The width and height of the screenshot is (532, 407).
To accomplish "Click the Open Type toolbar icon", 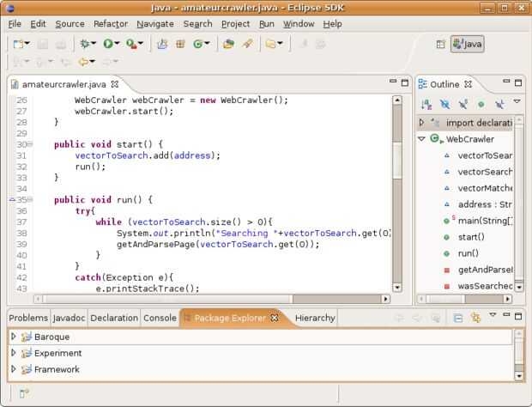I will [x=228, y=44].
